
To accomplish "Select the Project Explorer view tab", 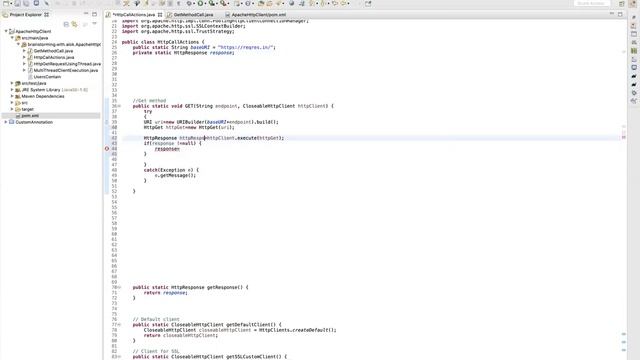I will click(25, 15).
